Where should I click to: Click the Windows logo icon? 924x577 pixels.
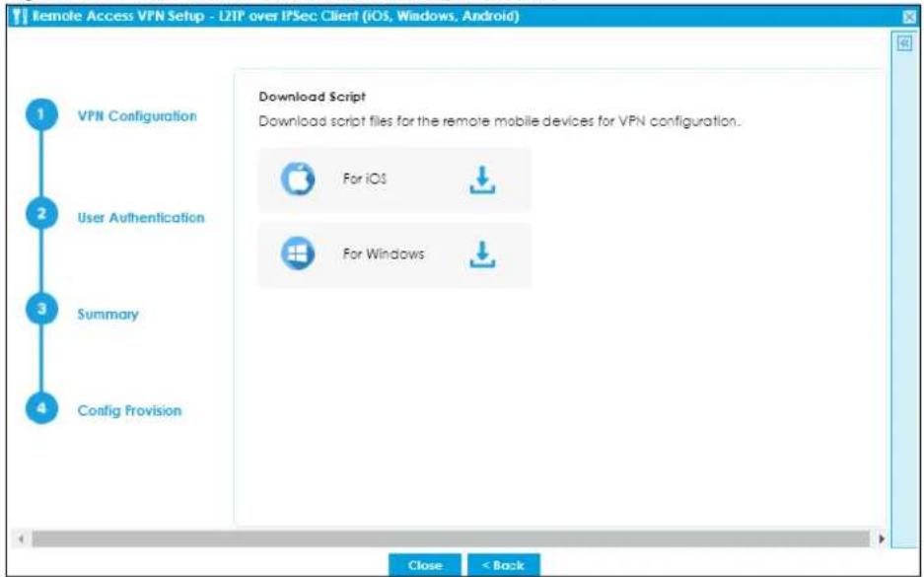[x=298, y=254]
